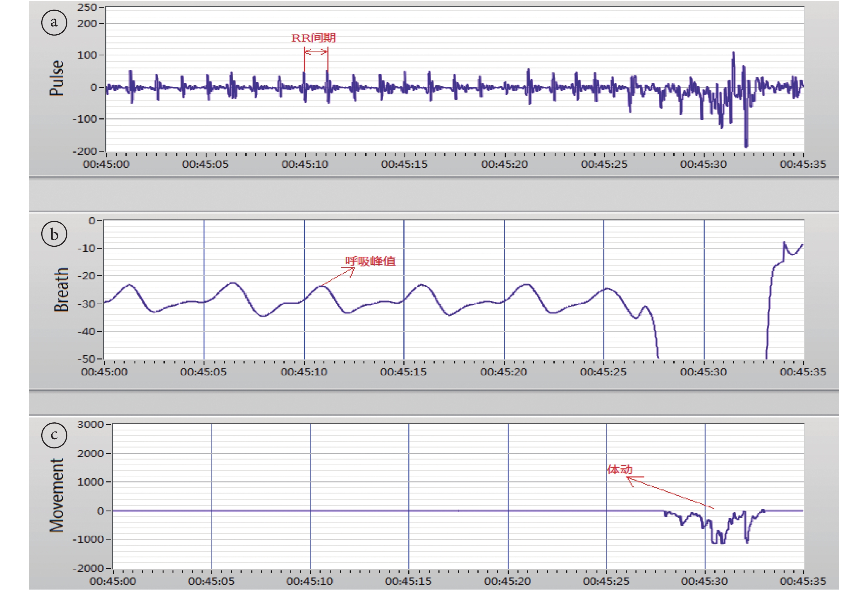868x591 pixels.
Task: Select the -100 tick on the Pulse axis
Action: [x=85, y=119]
